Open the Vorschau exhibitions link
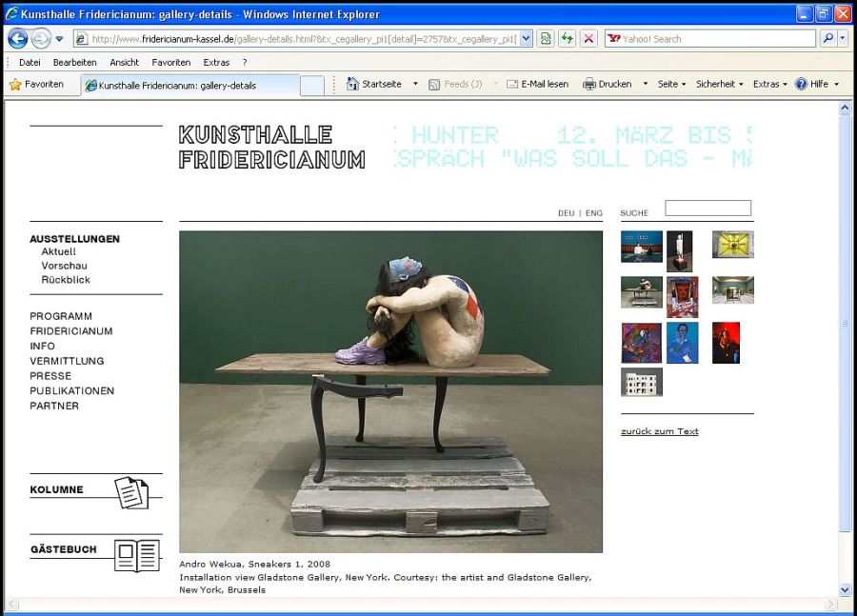The width and height of the screenshot is (857, 616). coord(64,266)
